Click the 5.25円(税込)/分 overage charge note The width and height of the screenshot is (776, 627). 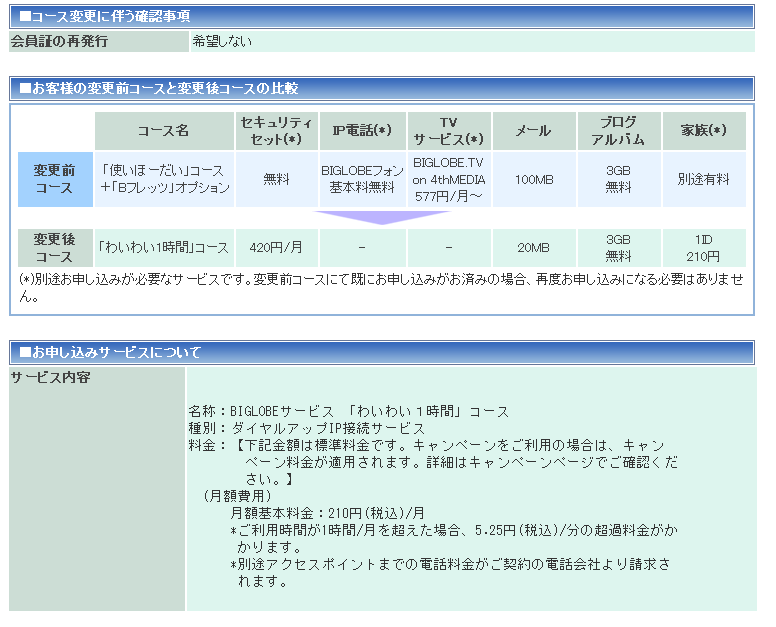pos(454,538)
